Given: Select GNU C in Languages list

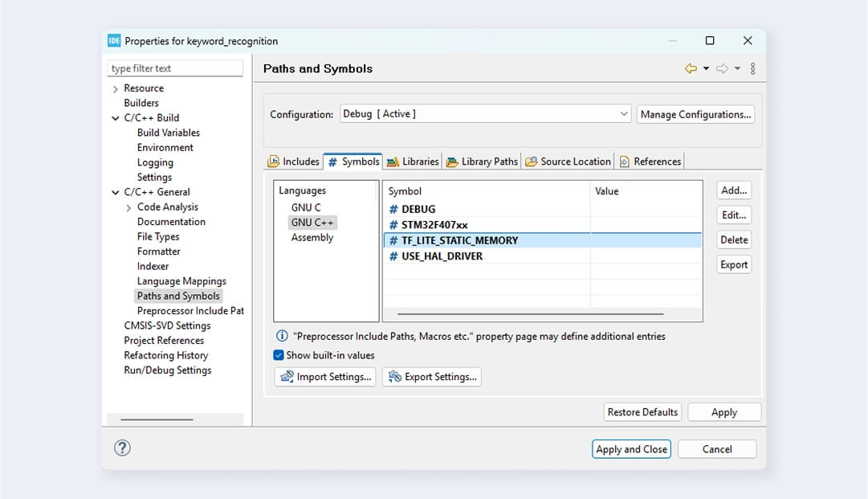Looking at the screenshot, I should pyautogui.click(x=306, y=207).
